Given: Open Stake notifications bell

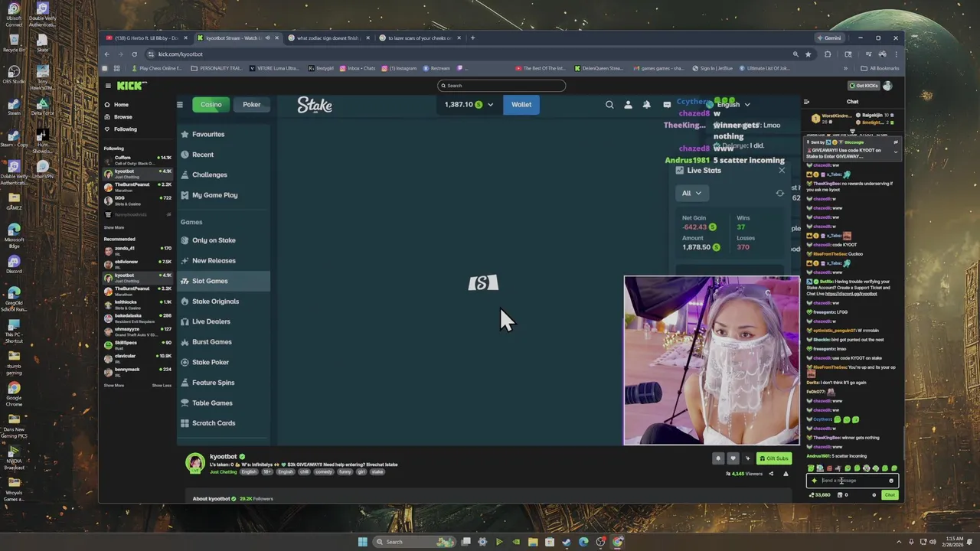Looking at the screenshot, I should [x=647, y=105].
